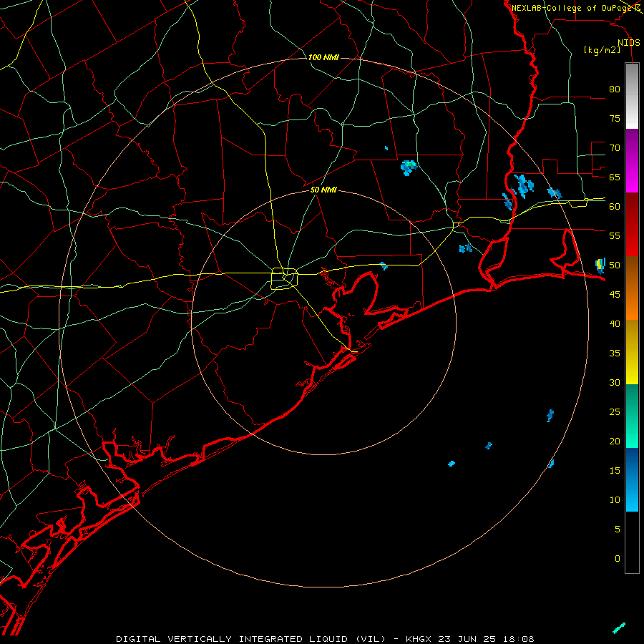Click the "100 NMI" range ring label
Viewport: 644px width, 644px height.
pyautogui.click(x=323, y=57)
